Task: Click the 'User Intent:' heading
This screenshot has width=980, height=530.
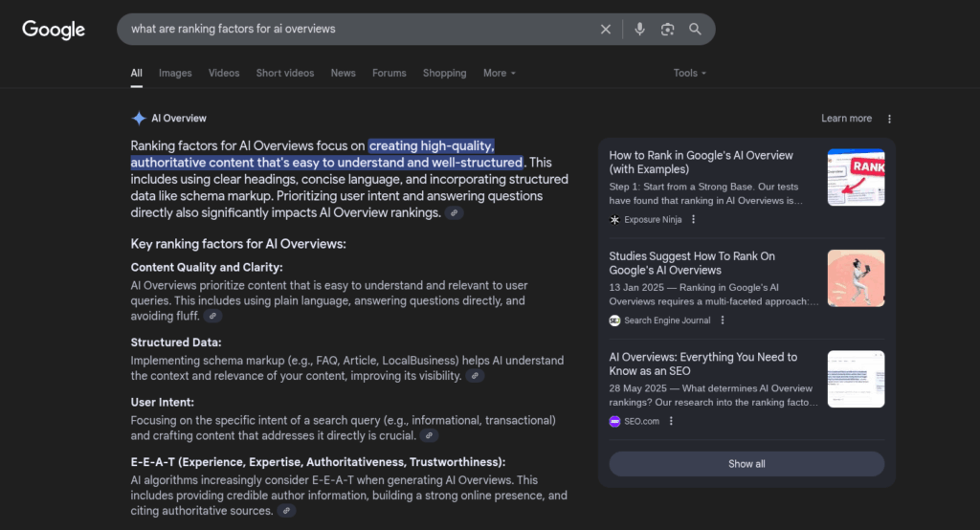Action: click(163, 403)
